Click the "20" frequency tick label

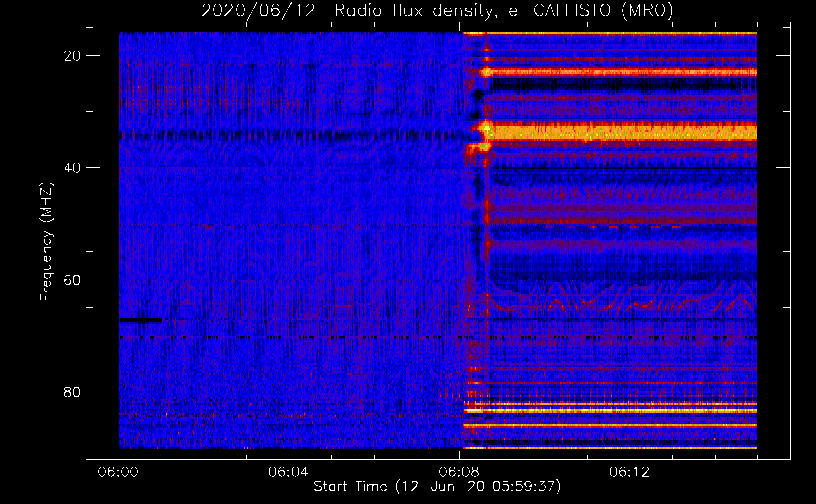coord(73,56)
